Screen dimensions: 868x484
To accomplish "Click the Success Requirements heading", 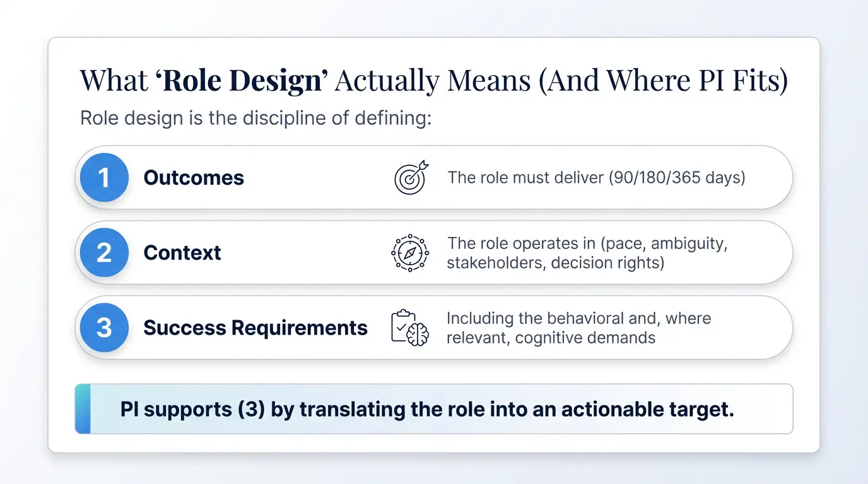I will tap(255, 328).
